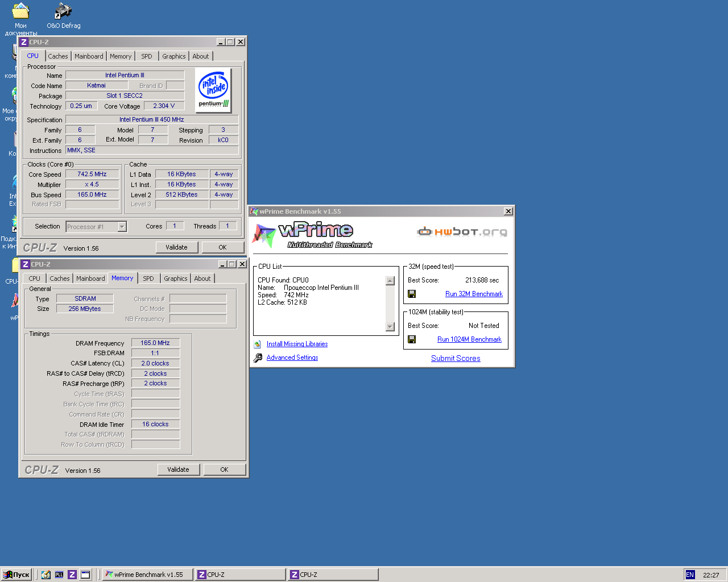Click the Multiplier value x 4.5
The image size is (728, 582).
(92, 184)
